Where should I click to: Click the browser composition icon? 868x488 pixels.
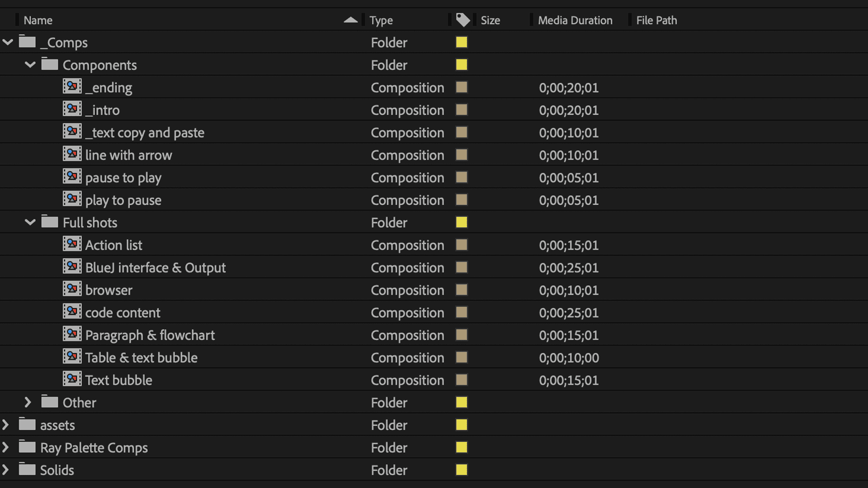point(72,290)
